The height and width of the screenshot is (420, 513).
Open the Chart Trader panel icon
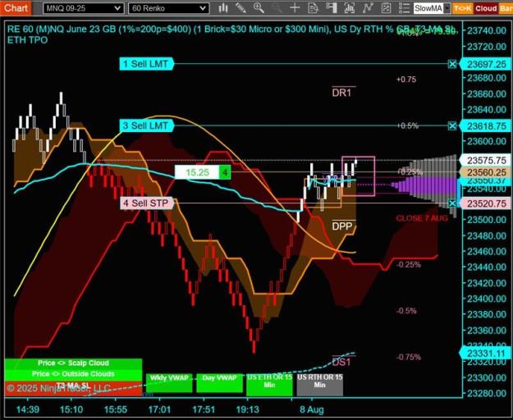332,8
